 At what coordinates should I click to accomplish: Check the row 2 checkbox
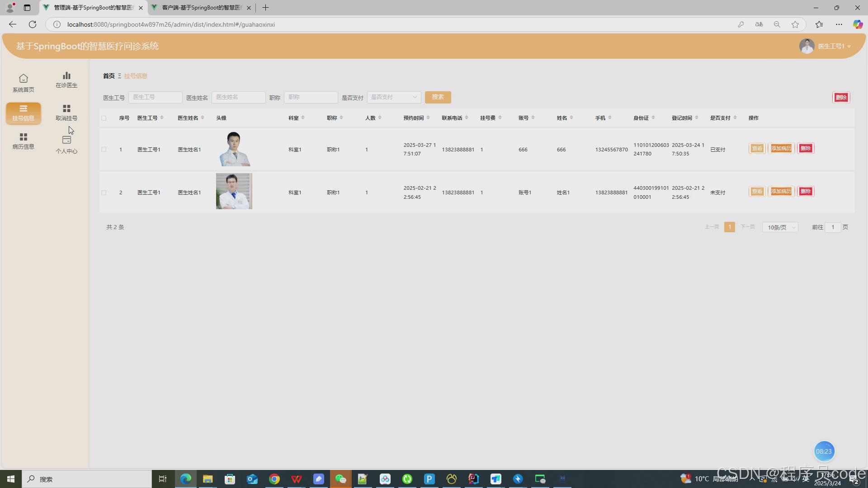pyautogui.click(x=104, y=193)
